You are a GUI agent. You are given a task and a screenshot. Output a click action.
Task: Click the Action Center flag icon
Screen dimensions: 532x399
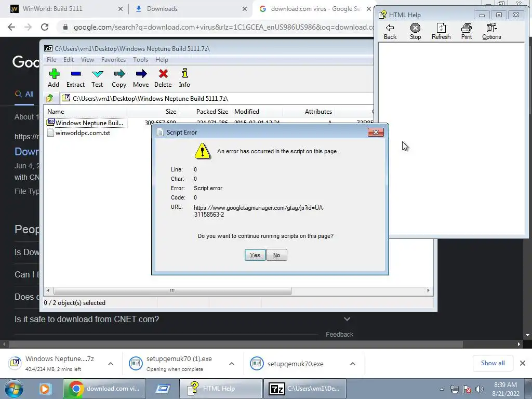pos(467,389)
